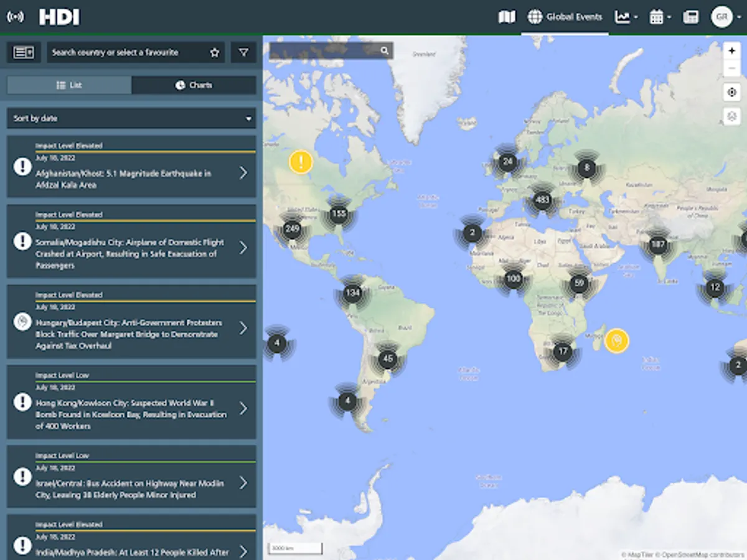Open the calendar icon dropdown in header
This screenshot has width=747, height=560.
659,17
